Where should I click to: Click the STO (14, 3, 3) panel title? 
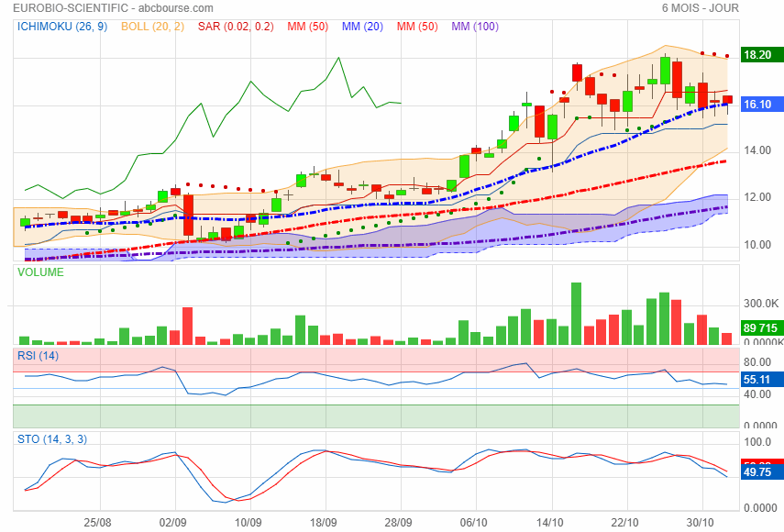[x=52, y=439]
